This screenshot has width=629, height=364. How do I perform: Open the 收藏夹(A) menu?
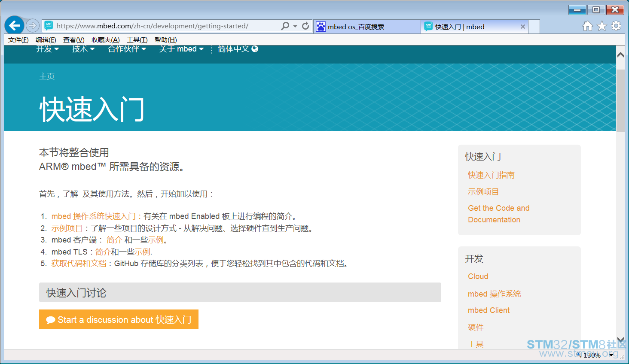coord(105,40)
